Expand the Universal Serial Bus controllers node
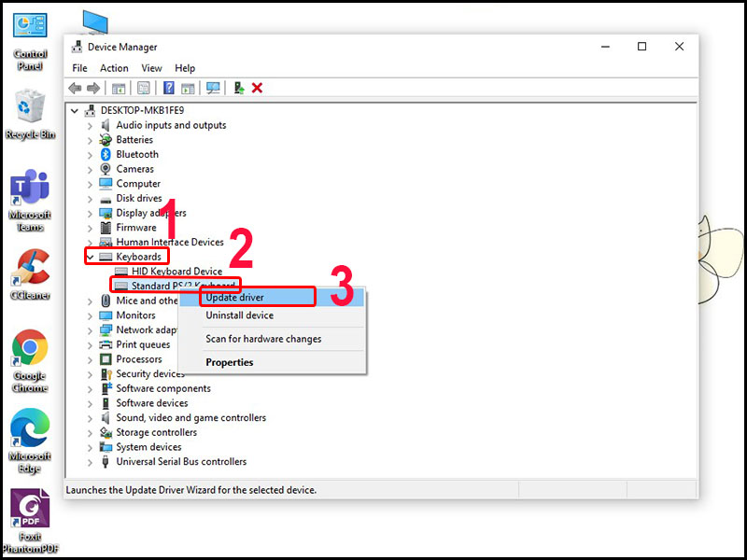Image resolution: width=747 pixels, height=560 pixels. [x=90, y=462]
